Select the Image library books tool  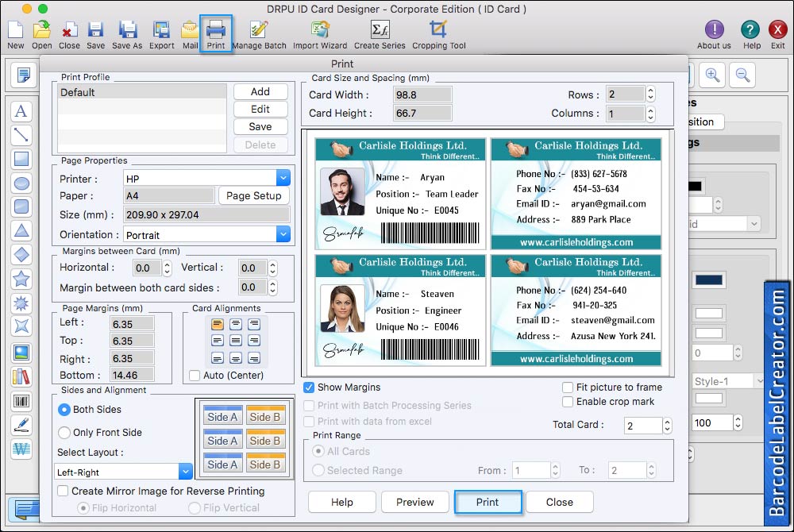pos(21,376)
